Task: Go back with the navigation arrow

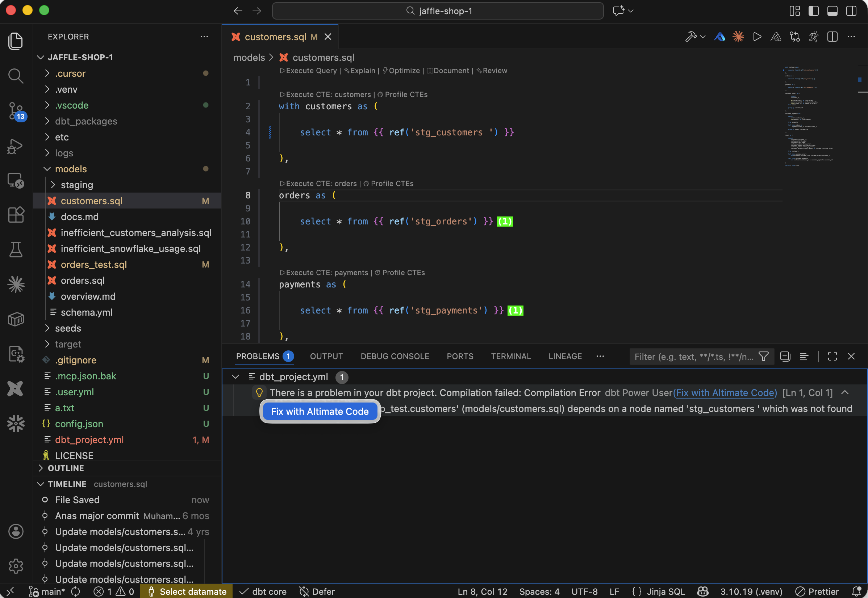Action: (238, 11)
